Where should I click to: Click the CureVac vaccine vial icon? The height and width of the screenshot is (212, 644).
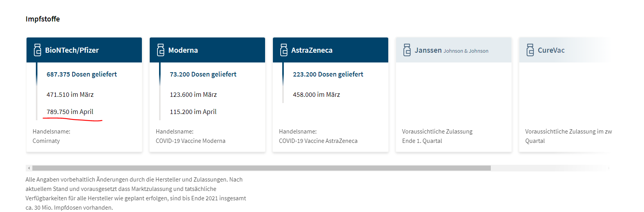(530, 50)
